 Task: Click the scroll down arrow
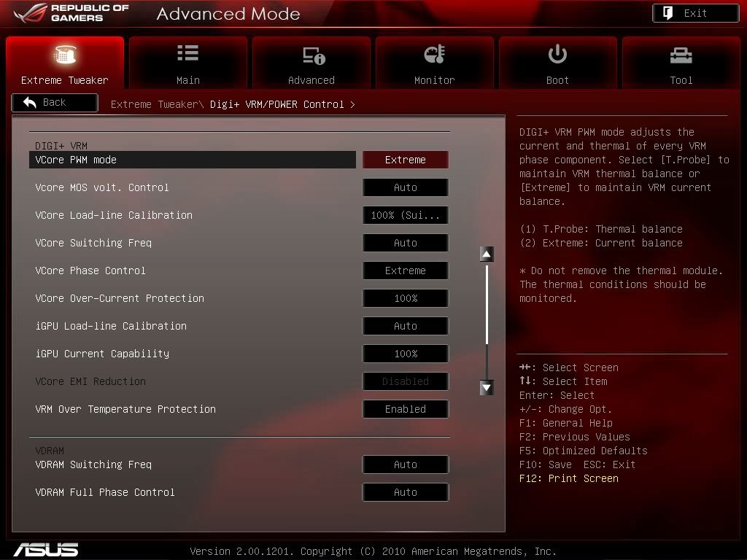(487, 388)
